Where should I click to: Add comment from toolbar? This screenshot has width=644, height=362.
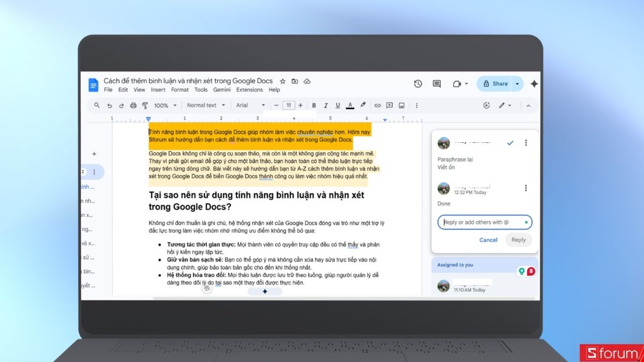pyautogui.click(x=390, y=105)
